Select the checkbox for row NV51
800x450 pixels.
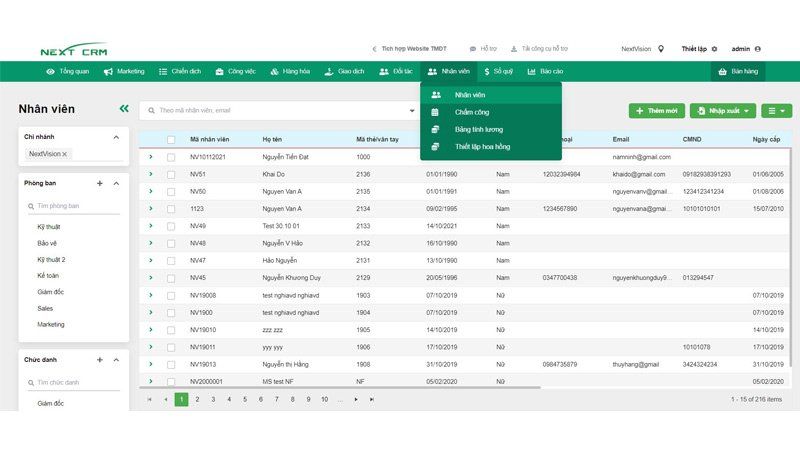[171, 174]
